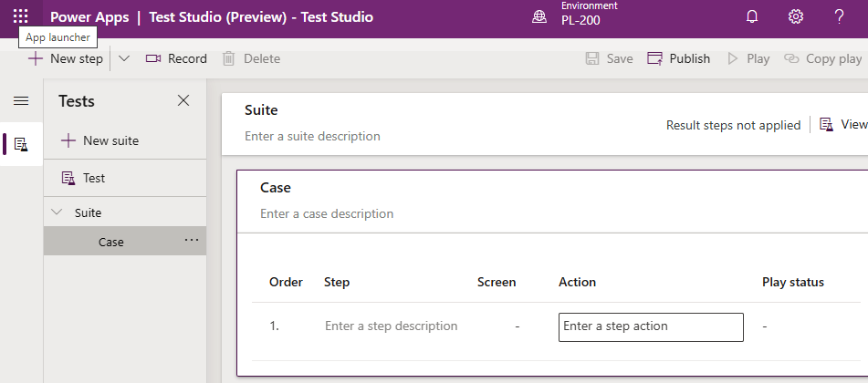Screen dimensions: 868x383
Task: Click the Power Apps title link
Action: pyautogui.click(x=89, y=17)
